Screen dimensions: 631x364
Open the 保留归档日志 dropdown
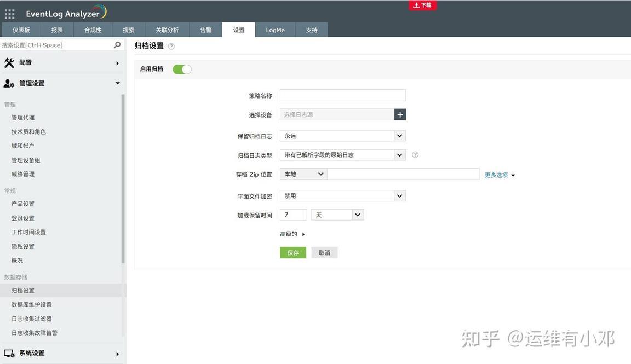point(343,136)
